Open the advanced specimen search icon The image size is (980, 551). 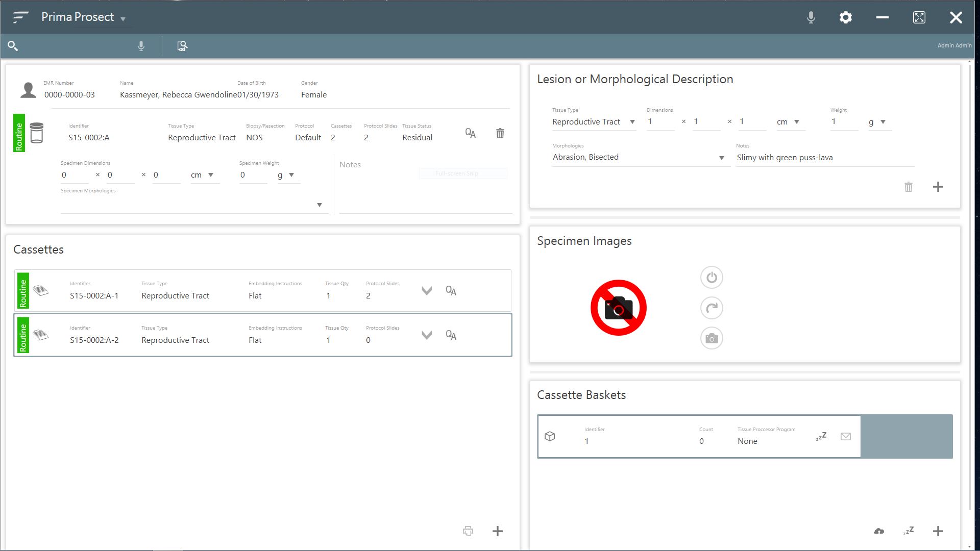(182, 46)
